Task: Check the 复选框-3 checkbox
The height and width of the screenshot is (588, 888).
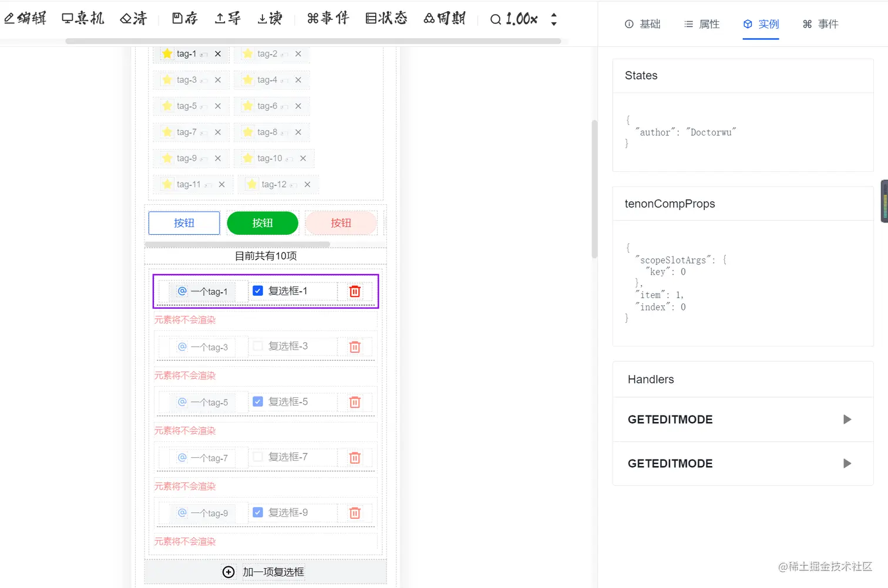Action: [258, 346]
